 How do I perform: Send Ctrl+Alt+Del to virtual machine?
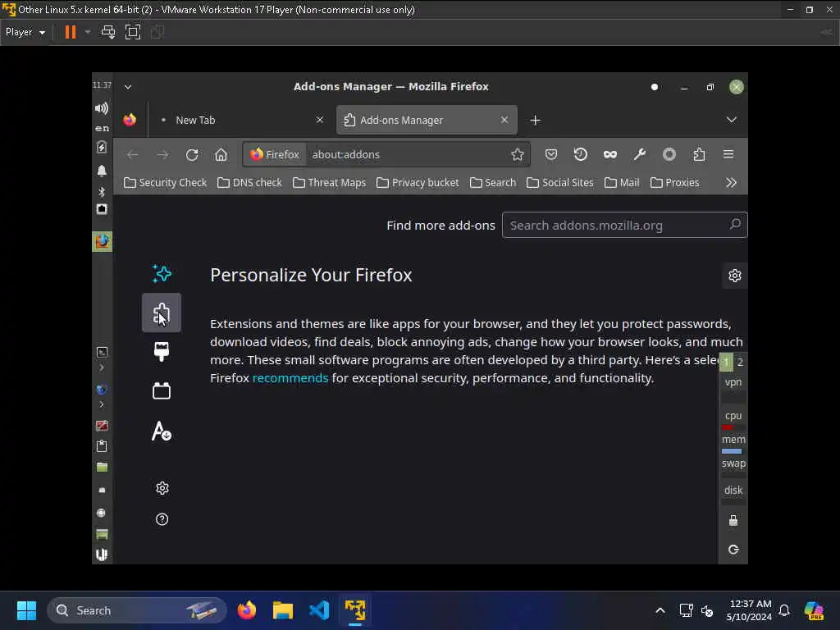107,32
